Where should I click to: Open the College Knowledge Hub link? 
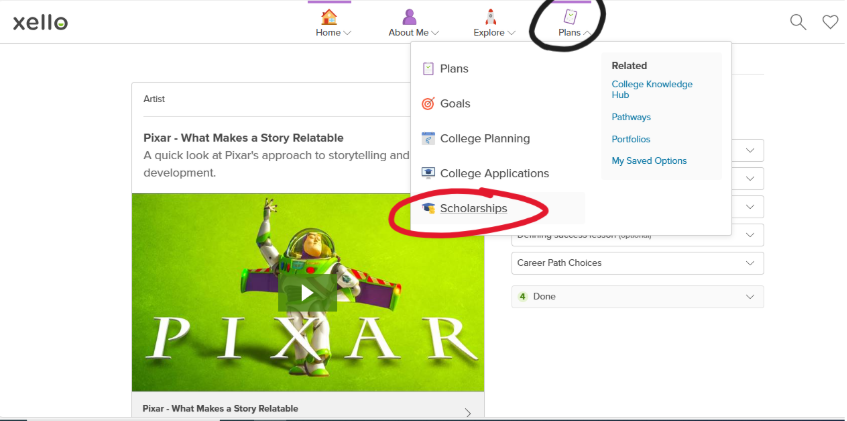tap(651, 89)
